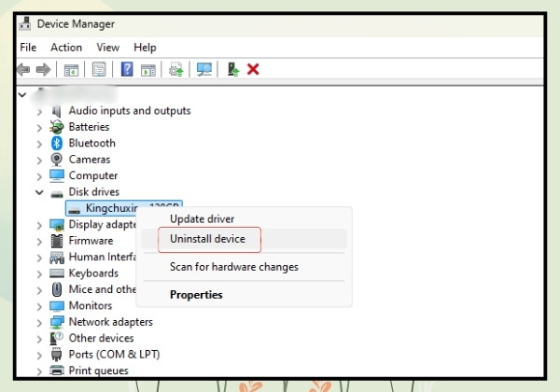Select the Audio inputs and outputs speaker icon
The height and width of the screenshot is (392, 560).
(56, 111)
